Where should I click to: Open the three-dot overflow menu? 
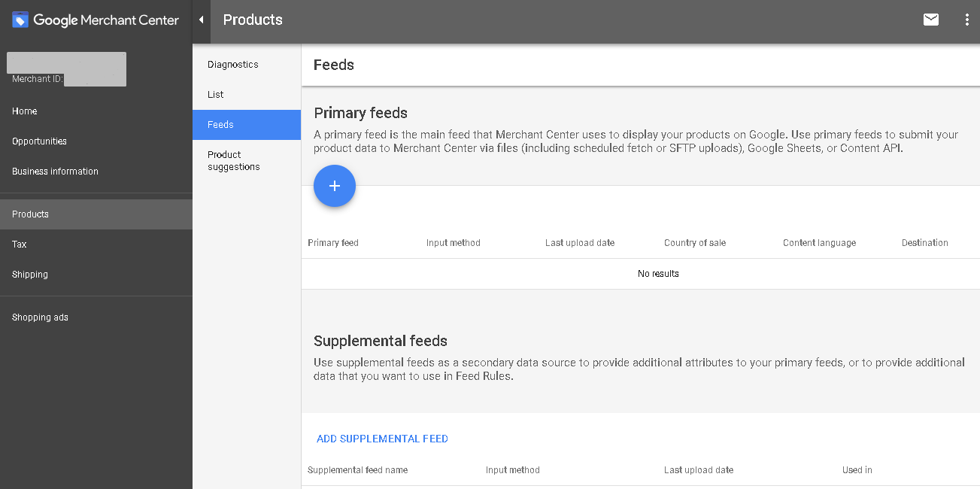[967, 20]
